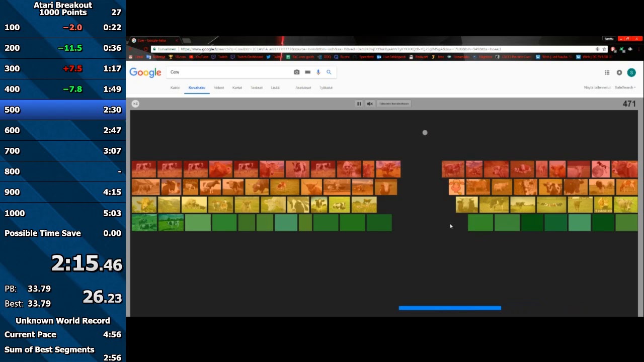Select the 300 points split row
644x362 pixels.
pos(63,68)
